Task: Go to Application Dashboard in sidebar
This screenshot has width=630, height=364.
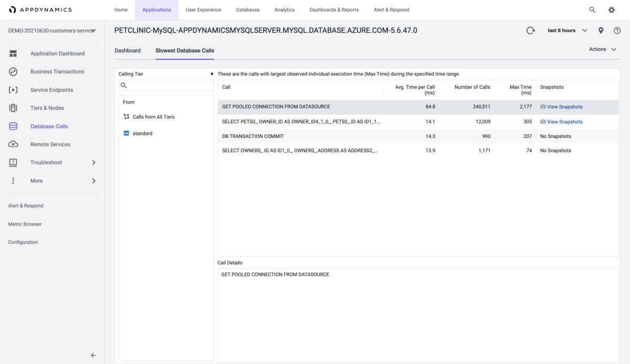Action: (57, 53)
